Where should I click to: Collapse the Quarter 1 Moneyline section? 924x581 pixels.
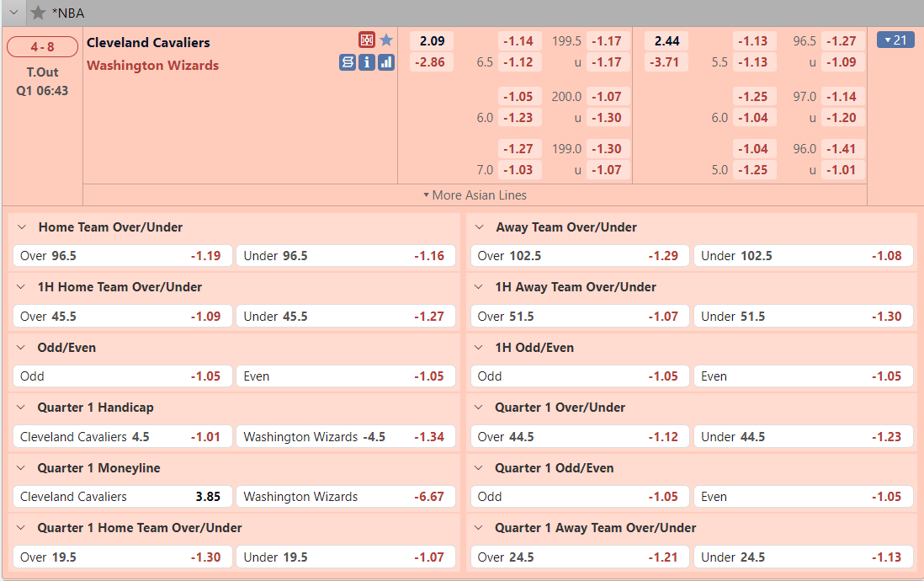tap(21, 468)
